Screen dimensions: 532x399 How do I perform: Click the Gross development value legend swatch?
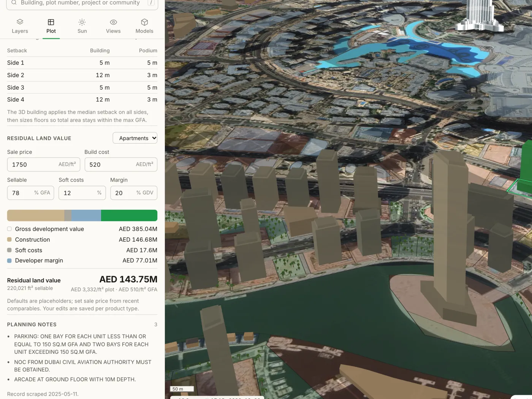9,229
